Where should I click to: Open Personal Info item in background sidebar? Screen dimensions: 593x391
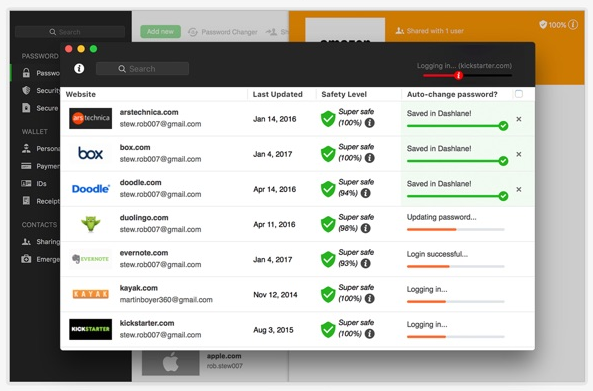41,149
